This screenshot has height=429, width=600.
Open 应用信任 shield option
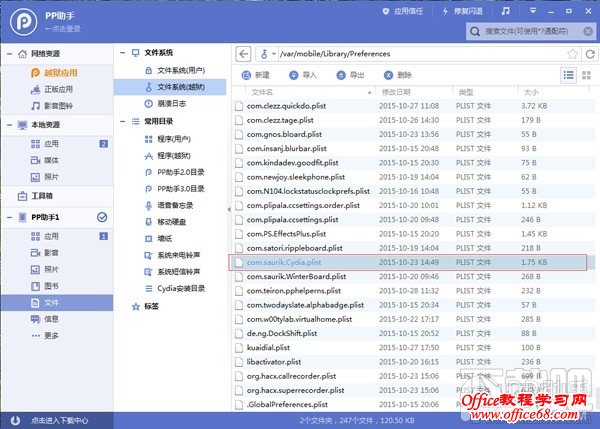tap(403, 11)
